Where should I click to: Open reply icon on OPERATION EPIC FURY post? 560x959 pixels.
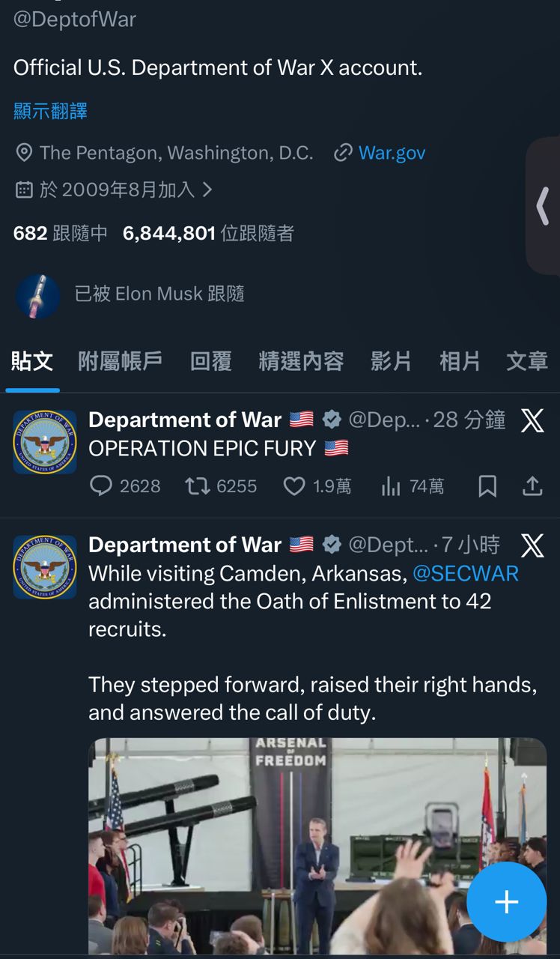pyautogui.click(x=101, y=486)
